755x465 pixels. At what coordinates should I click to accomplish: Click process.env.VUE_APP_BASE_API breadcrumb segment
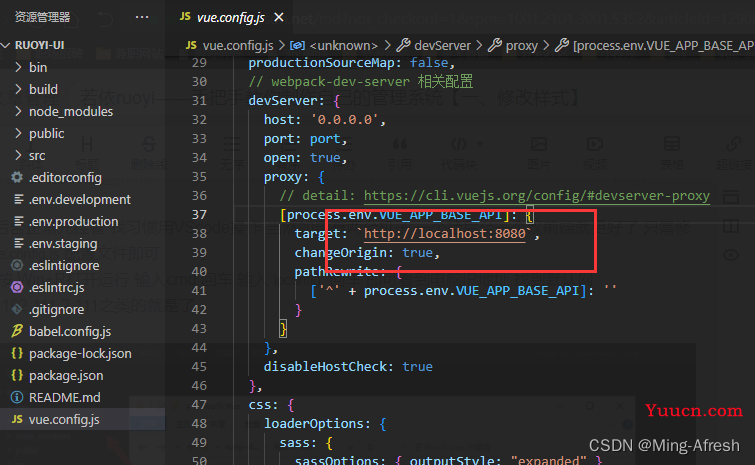click(664, 46)
